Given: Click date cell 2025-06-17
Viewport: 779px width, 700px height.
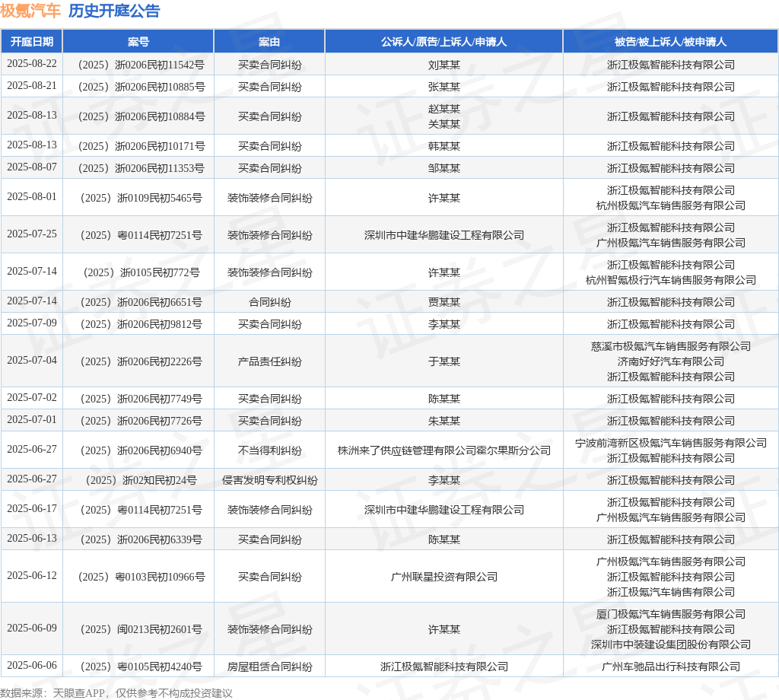Looking at the screenshot, I should [x=32, y=509].
